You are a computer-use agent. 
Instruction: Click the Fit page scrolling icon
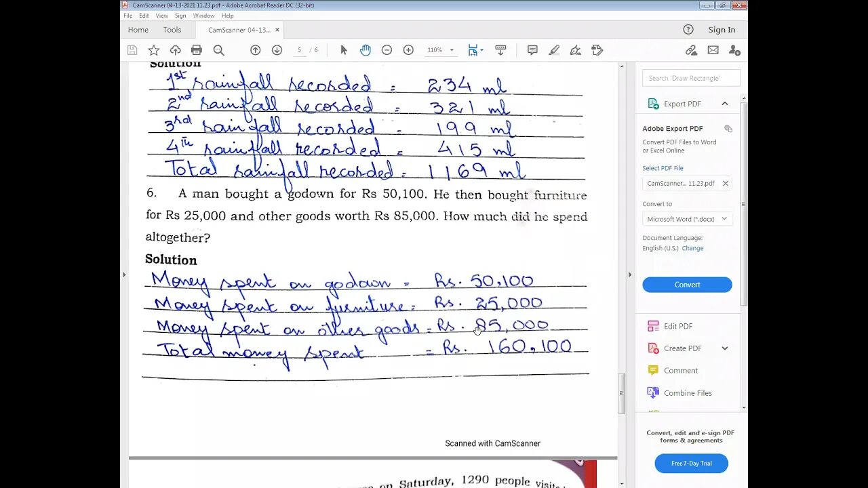(x=473, y=50)
